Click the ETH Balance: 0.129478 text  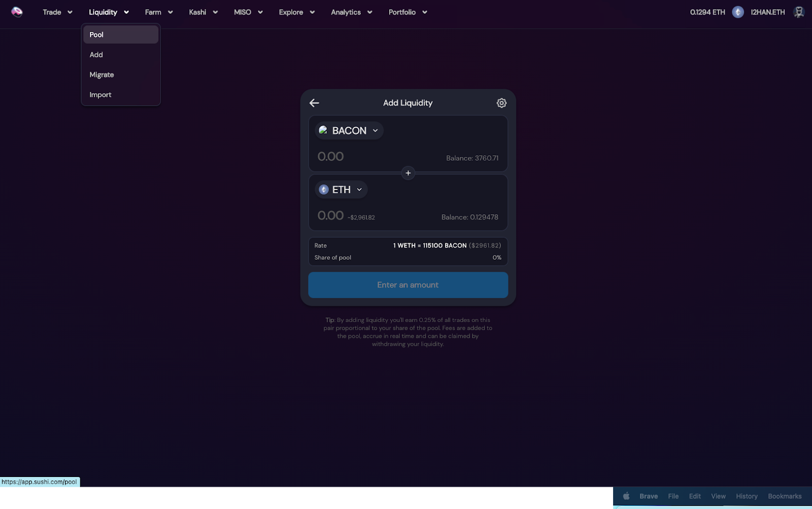click(469, 217)
